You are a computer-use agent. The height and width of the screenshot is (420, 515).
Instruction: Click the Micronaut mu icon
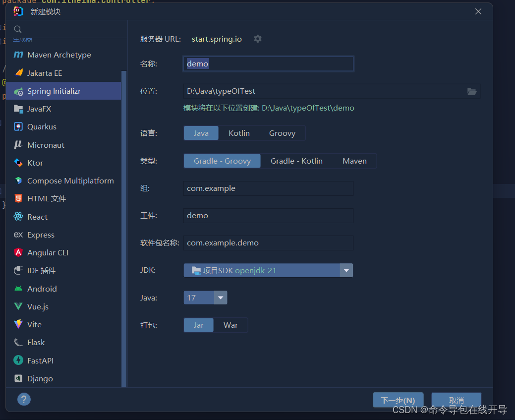[18, 145]
